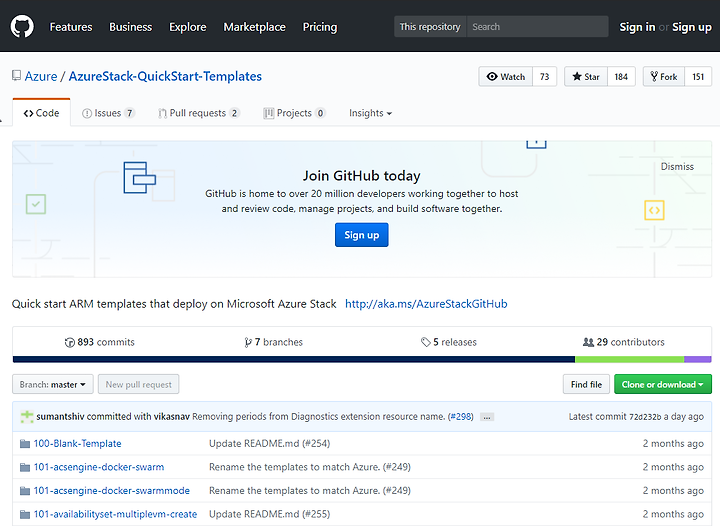Screen dimensions: 720x526
Task: Open the Azure organization link
Action: pyautogui.click(x=41, y=76)
